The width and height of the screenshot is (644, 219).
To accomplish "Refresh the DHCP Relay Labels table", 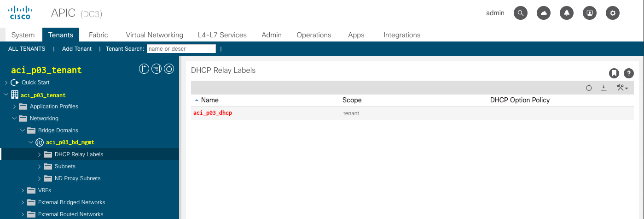I will [x=589, y=88].
